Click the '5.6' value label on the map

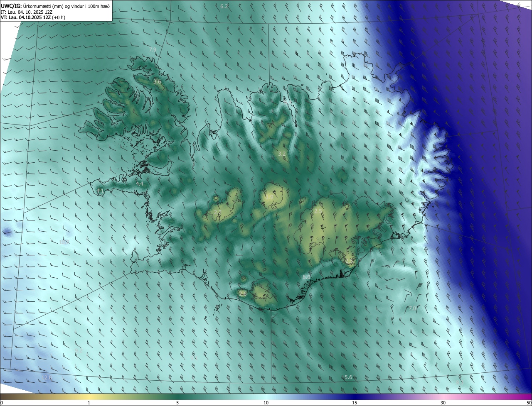349,377
